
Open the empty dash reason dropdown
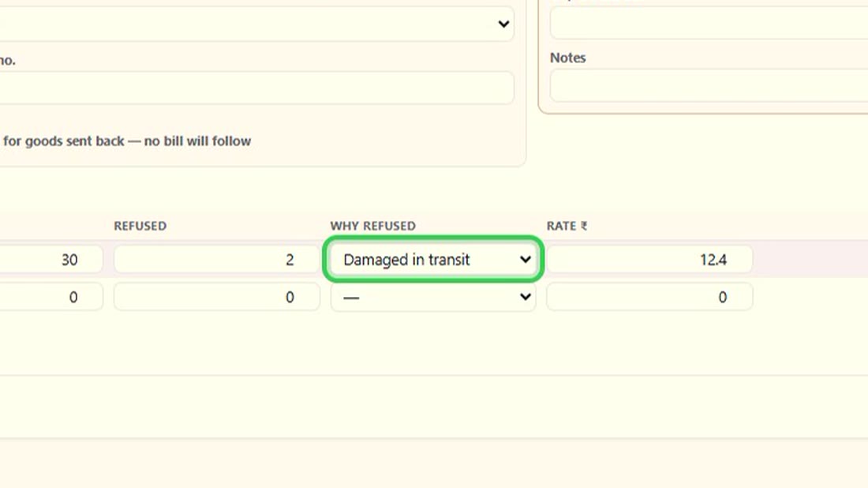pyautogui.click(x=433, y=297)
